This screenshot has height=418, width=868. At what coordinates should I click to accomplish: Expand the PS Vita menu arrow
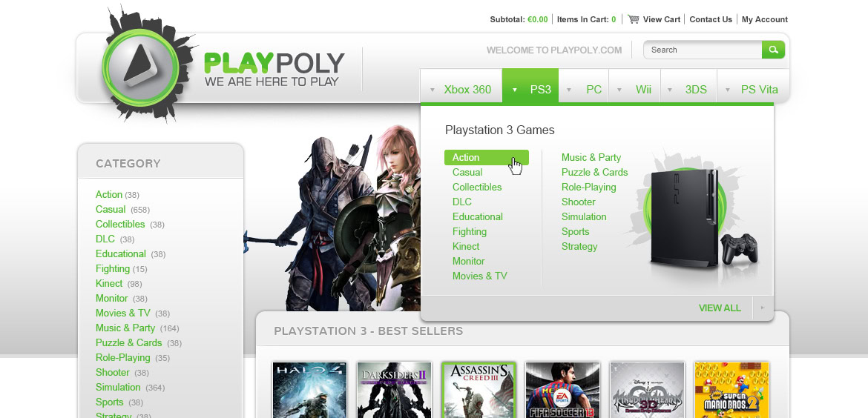pos(727,90)
